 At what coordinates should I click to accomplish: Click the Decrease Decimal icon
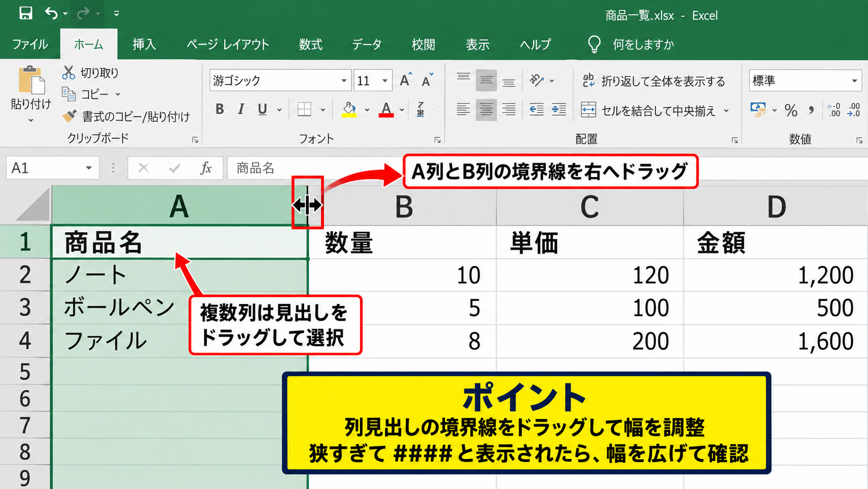point(853,110)
